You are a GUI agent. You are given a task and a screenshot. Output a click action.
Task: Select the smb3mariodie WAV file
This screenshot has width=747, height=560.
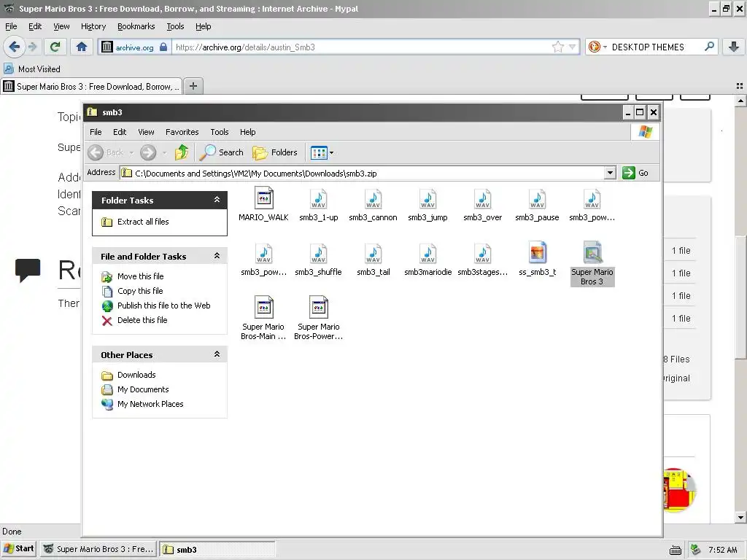point(427,260)
